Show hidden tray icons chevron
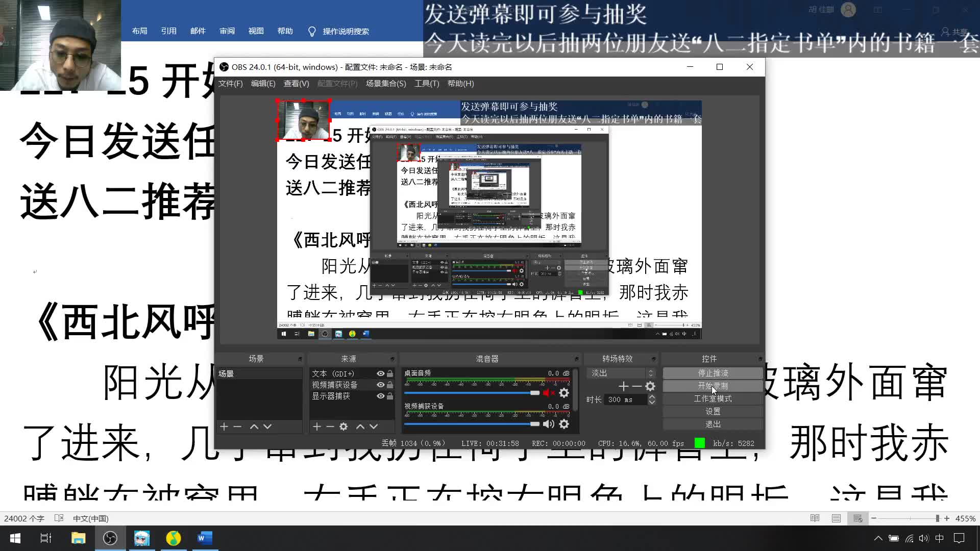Screen dimensions: 980x551 (878, 538)
